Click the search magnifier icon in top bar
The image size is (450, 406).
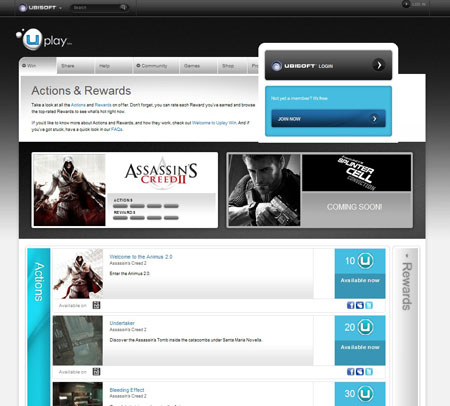[x=123, y=7]
